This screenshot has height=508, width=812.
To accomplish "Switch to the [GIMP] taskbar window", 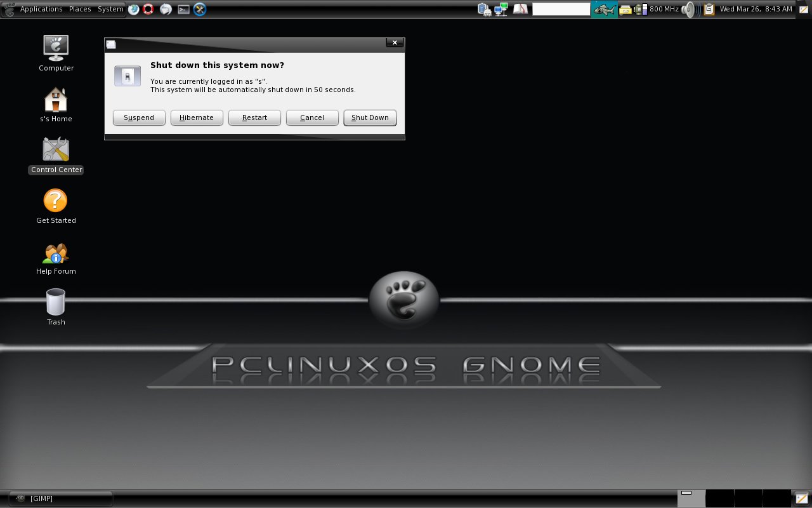I will [x=61, y=498].
